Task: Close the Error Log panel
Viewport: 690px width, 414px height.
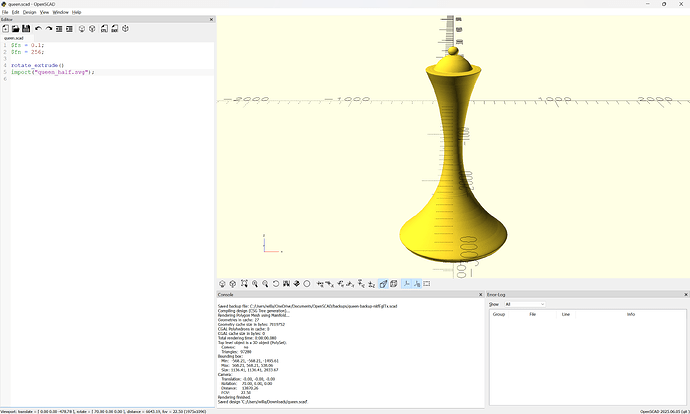Action: [x=686, y=294]
